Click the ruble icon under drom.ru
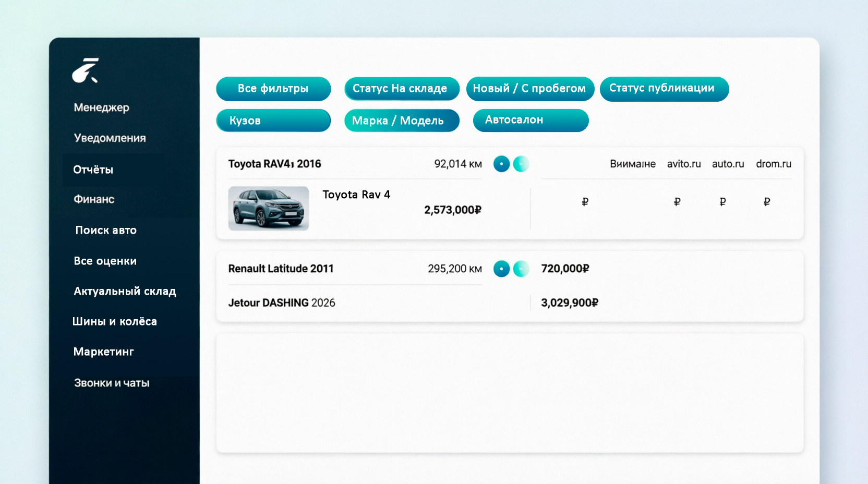Screen dimensions: 868x484 767,202
